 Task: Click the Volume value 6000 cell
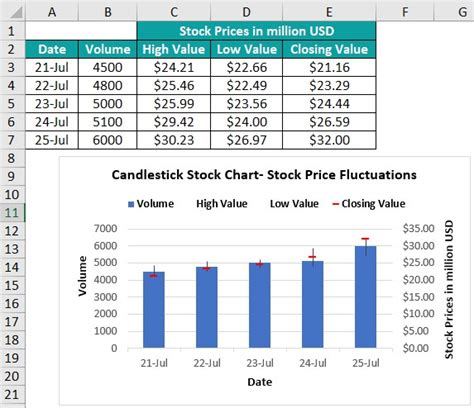pos(108,140)
